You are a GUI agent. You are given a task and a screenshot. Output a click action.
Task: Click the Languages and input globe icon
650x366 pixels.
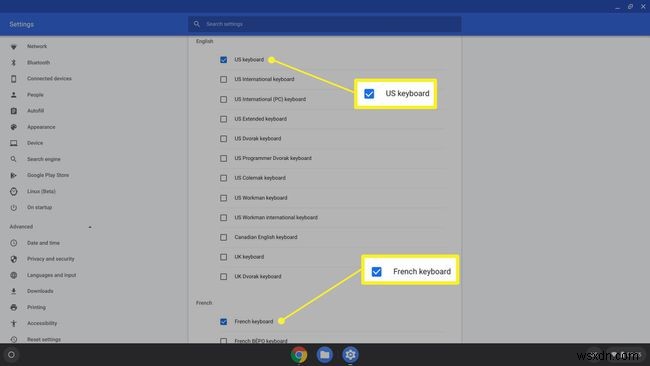coord(14,275)
